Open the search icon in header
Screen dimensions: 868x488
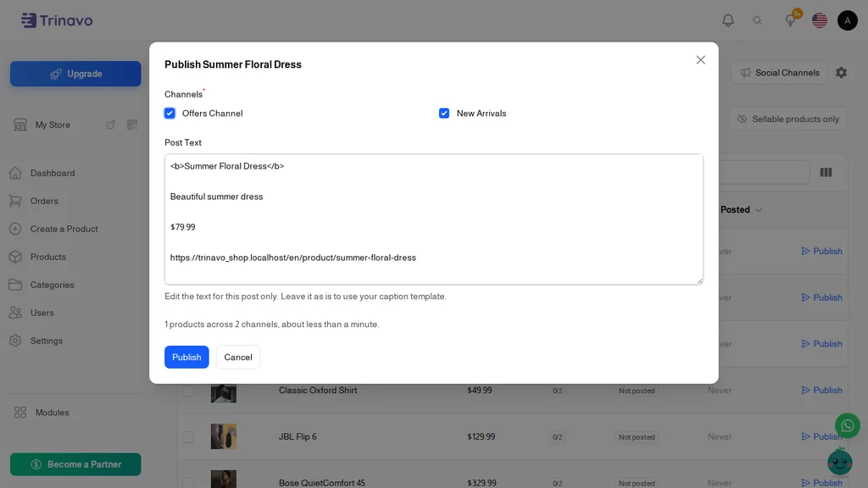coord(757,20)
